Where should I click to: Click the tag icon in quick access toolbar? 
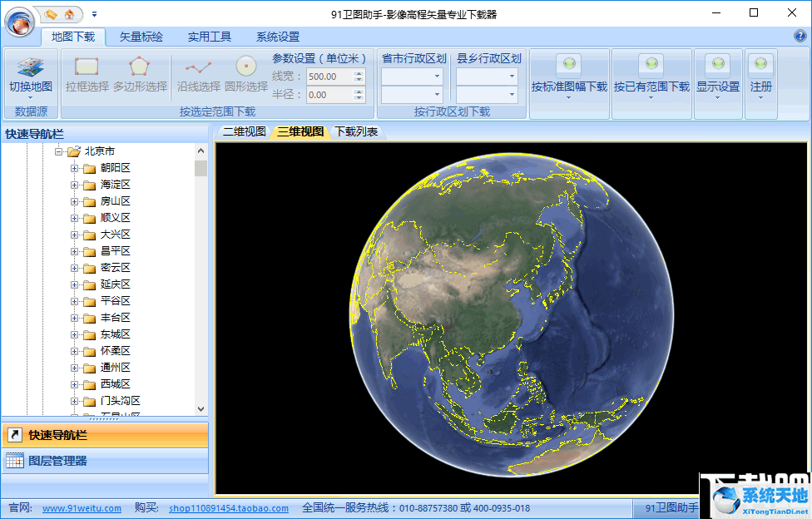pos(50,14)
